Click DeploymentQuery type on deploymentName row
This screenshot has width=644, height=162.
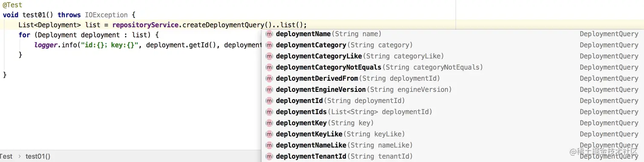point(609,34)
